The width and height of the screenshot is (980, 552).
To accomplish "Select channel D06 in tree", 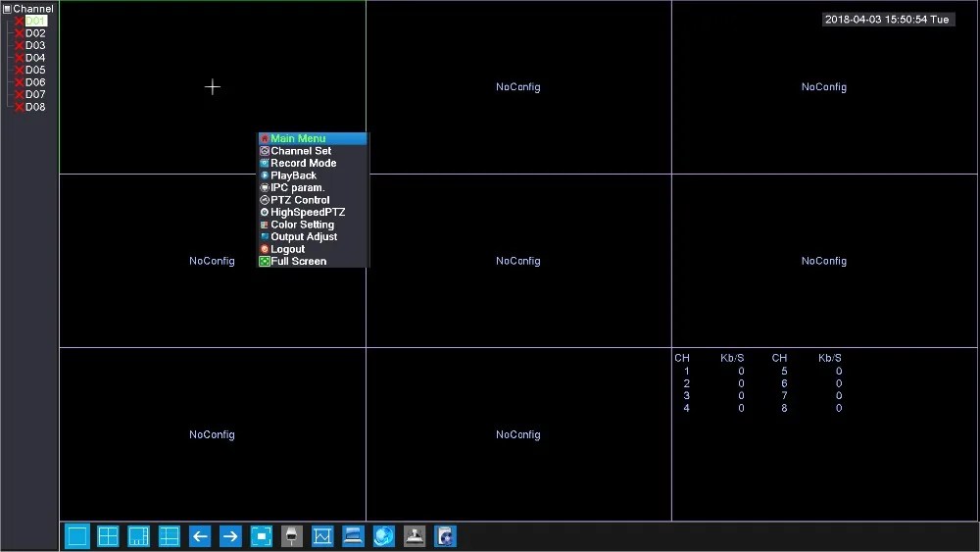I will click(35, 82).
